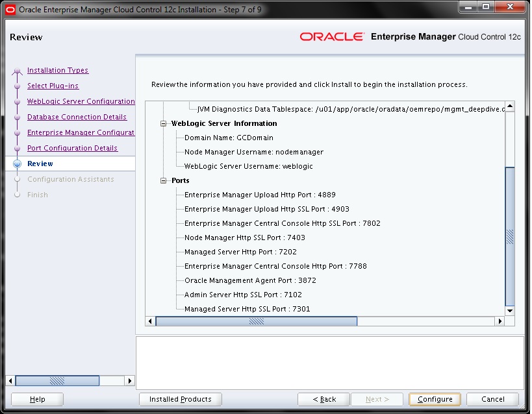The image size is (532, 414).
Task: Click the Port Configuration Details step bullet
Action: tap(18, 149)
